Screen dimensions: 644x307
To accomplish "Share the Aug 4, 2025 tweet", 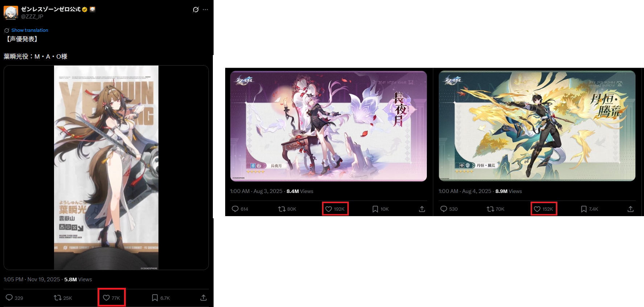I will coord(631,209).
